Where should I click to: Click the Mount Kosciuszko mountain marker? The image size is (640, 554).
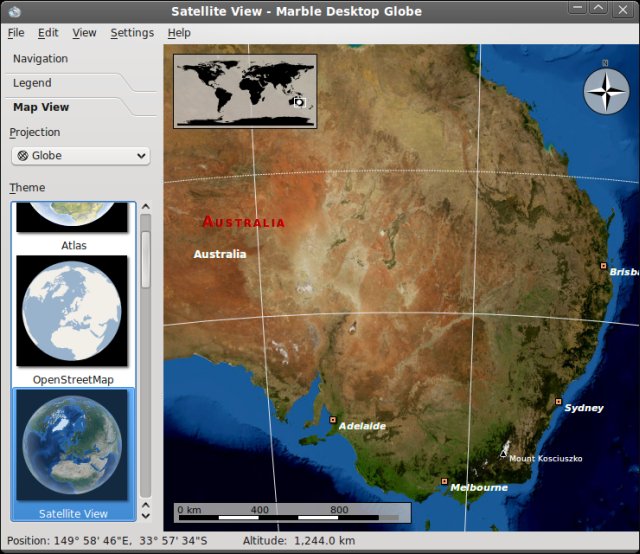click(504, 454)
